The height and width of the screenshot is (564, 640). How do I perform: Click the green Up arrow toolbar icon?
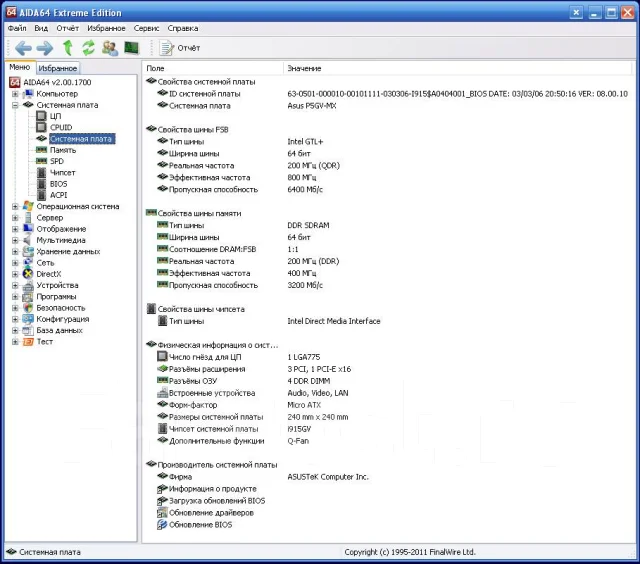[68, 48]
